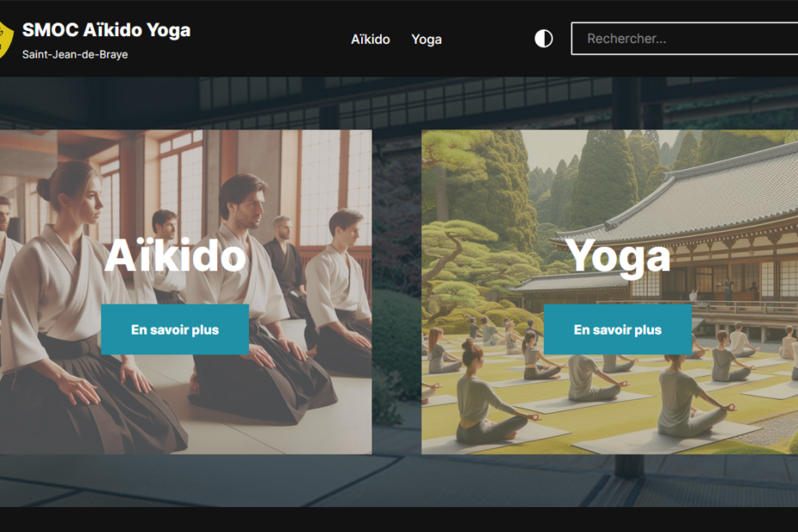Click the "SMOC Aïkido Yoga" site title

coord(106,30)
